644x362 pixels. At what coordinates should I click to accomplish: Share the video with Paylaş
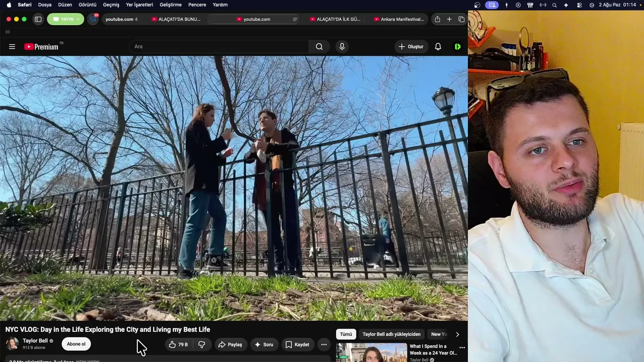pos(230,344)
